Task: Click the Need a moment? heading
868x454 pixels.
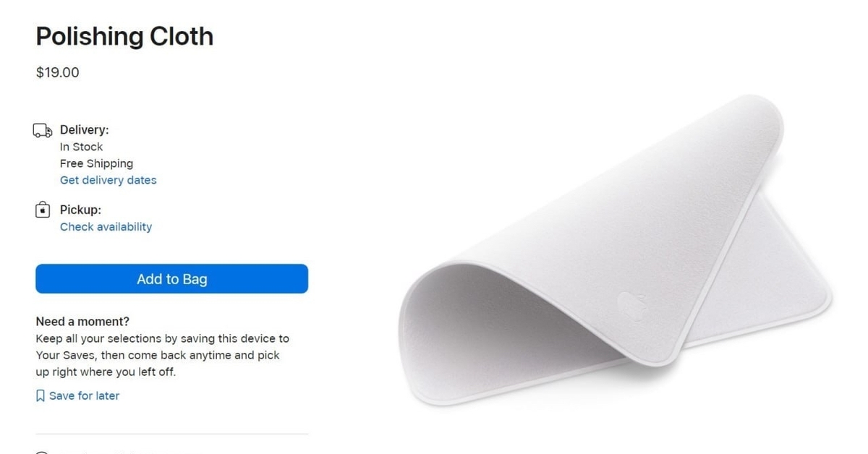Action: (x=82, y=322)
